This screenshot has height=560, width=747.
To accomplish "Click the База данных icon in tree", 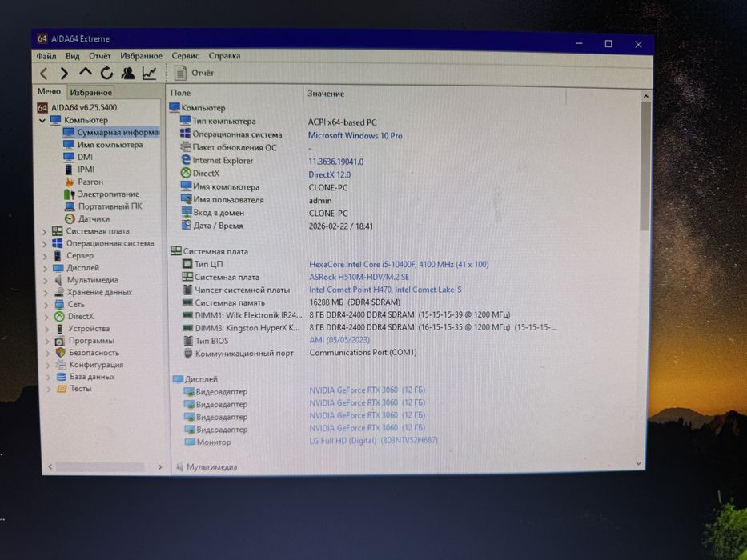I will click(61, 377).
